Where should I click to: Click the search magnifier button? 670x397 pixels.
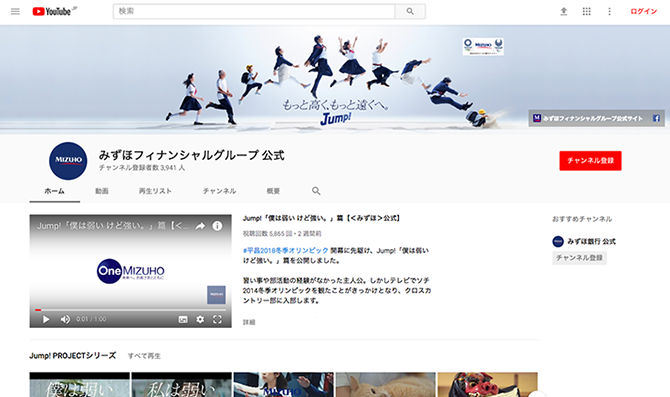410,12
